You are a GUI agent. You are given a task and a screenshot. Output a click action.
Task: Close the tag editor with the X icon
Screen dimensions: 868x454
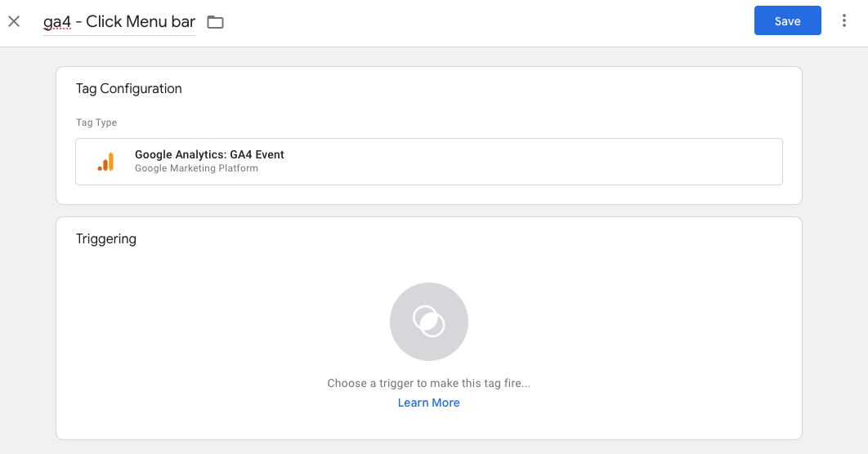pos(14,21)
